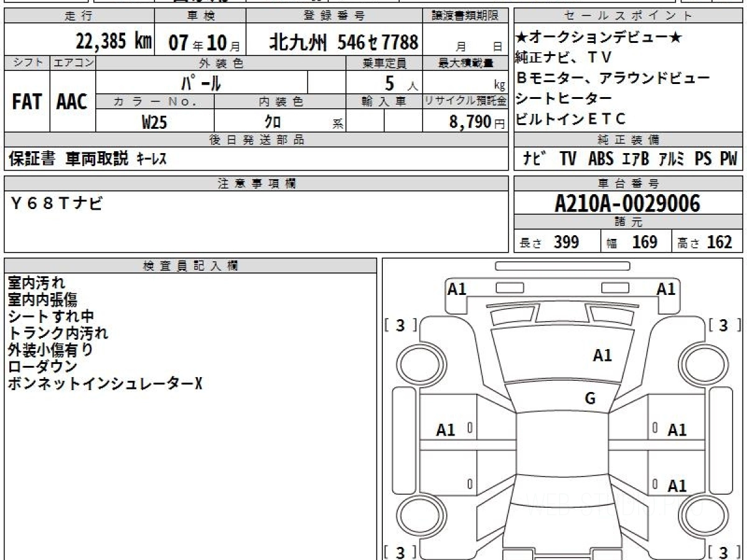Screen dimensions: 747x560
Task: Click the キーレス item
Action: click(x=151, y=159)
